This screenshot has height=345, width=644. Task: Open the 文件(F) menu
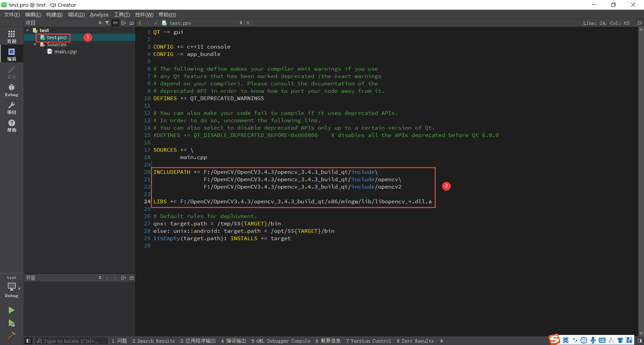[x=12, y=14]
